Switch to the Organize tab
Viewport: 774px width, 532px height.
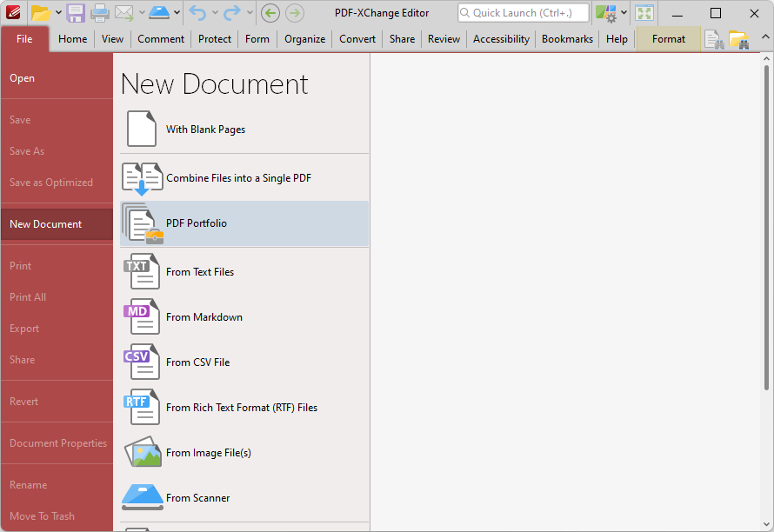click(x=304, y=39)
